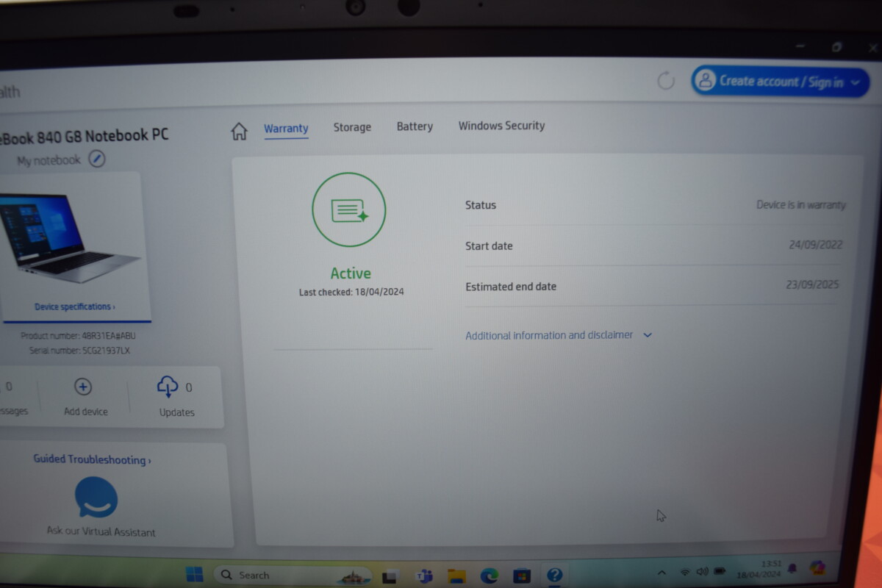
Task: Switch to the Storage tab
Action: click(x=352, y=127)
